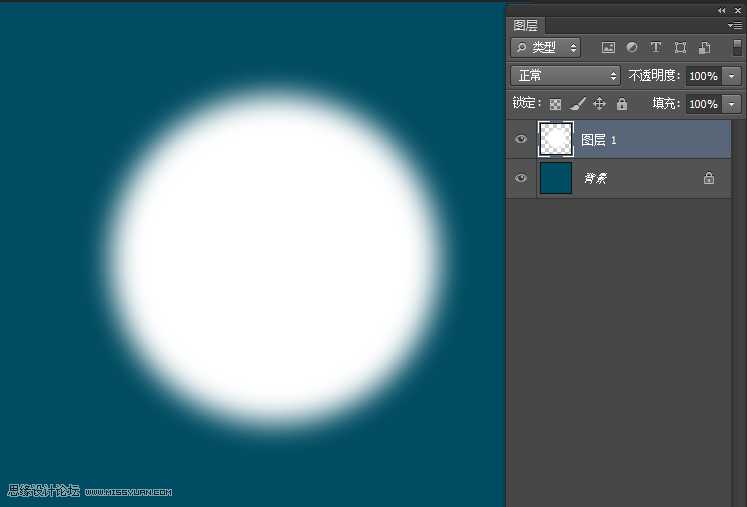Click the pixel layer filter icon

point(608,47)
